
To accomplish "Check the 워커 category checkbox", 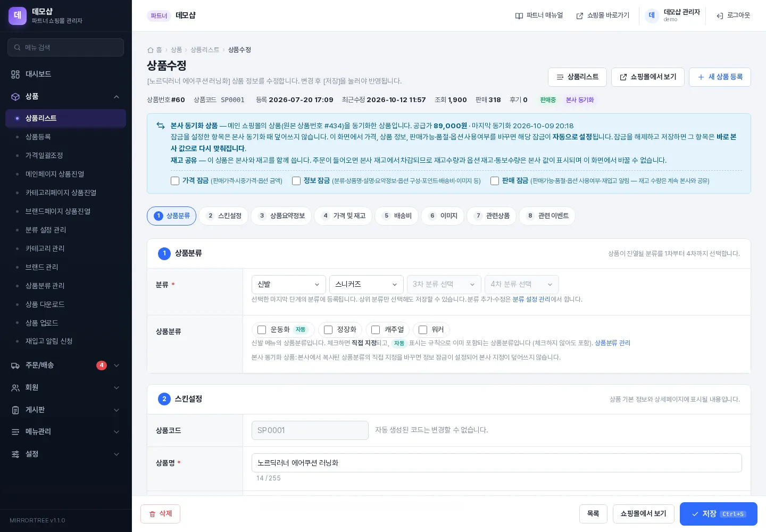I will click(423, 330).
